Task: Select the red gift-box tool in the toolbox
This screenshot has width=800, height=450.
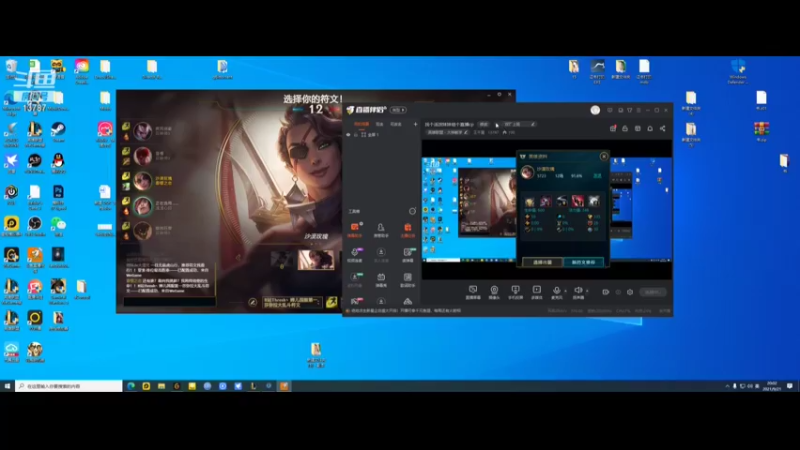Action: pyautogui.click(x=407, y=228)
